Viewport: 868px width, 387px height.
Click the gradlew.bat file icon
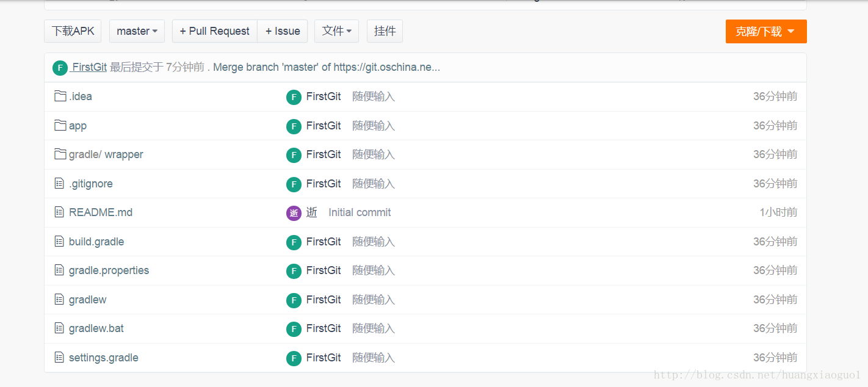pyautogui.click(x=59, y=328)
